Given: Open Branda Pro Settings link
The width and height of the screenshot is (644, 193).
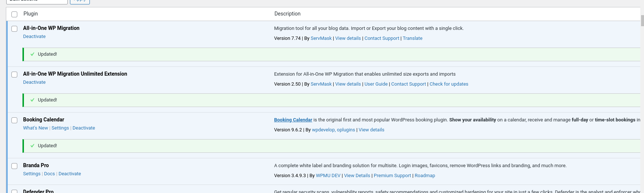Looking at the screenshot, I should click(32, 174).
